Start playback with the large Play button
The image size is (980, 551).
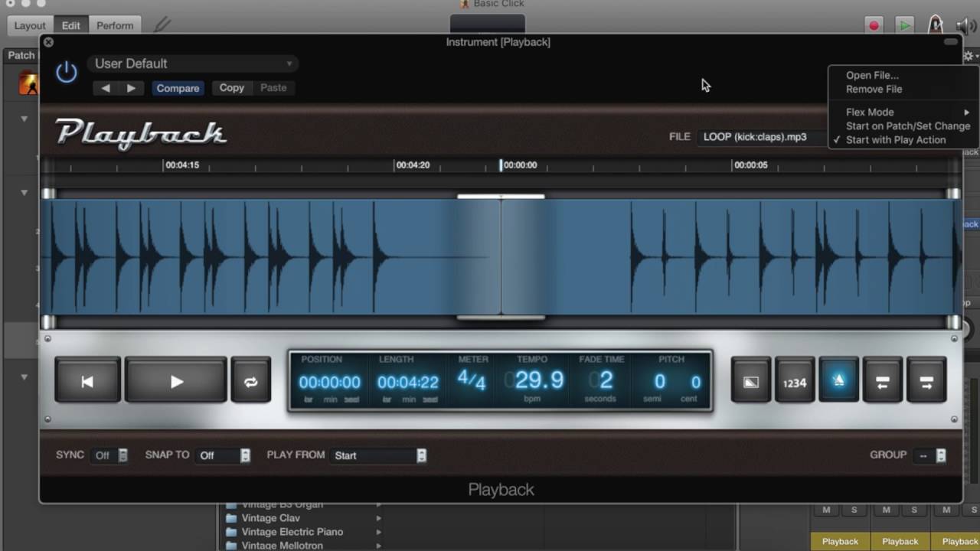click(176, 381)
